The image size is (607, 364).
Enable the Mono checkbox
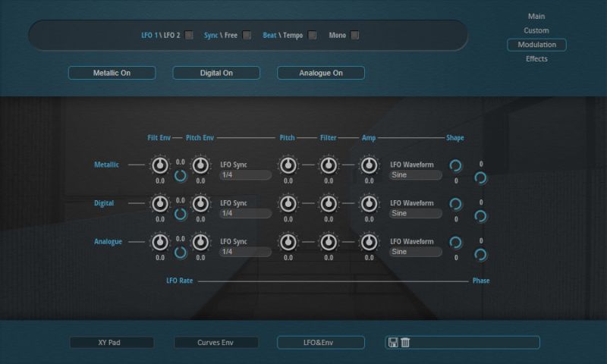pos(354,35)
